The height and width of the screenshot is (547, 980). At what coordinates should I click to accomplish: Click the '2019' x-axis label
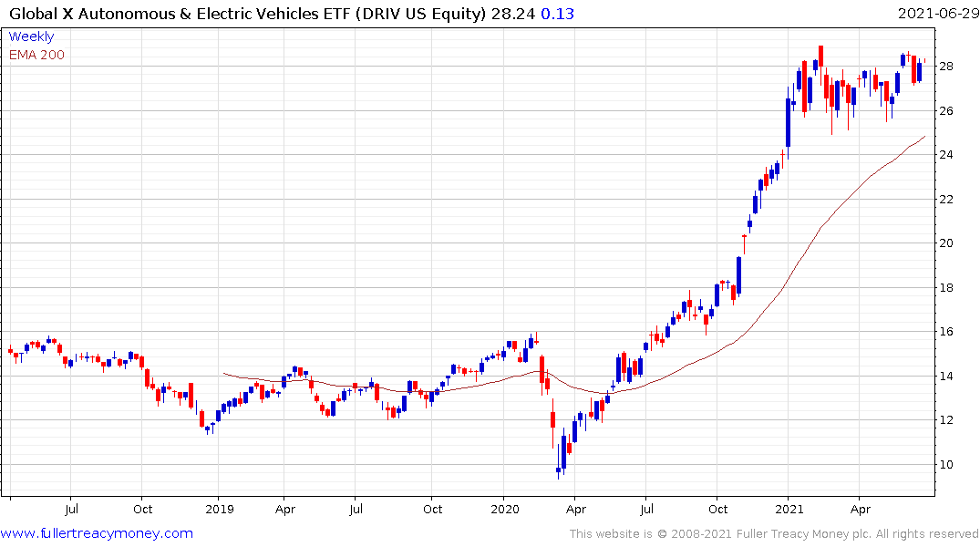(220, 510)
